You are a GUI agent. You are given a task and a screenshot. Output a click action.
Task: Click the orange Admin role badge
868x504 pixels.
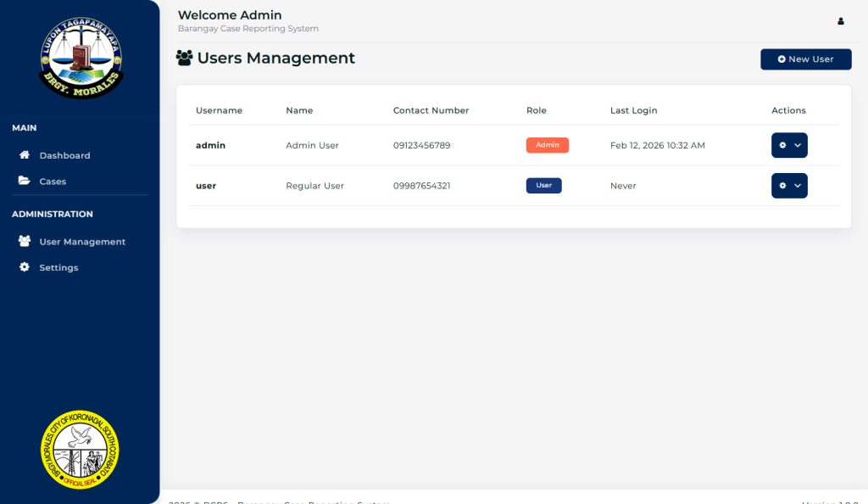click(547, 145)
